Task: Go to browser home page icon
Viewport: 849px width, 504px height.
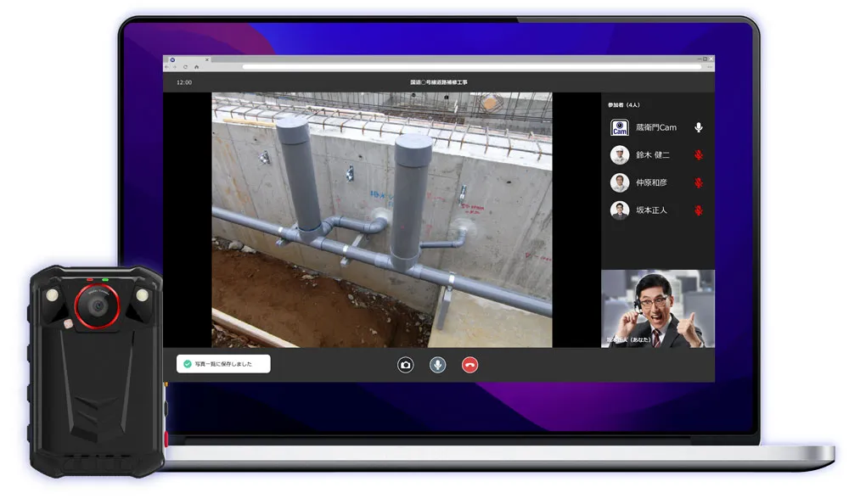Action: point(196,66)
